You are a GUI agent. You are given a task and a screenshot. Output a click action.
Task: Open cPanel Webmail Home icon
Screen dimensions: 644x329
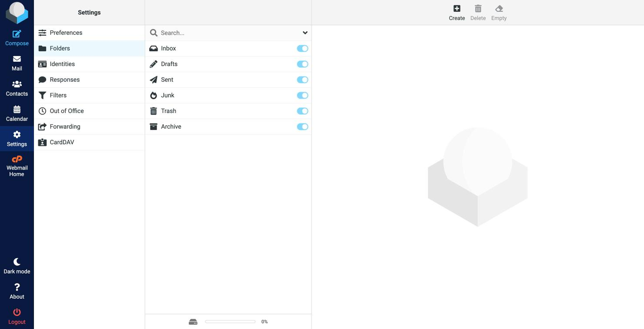17,159
